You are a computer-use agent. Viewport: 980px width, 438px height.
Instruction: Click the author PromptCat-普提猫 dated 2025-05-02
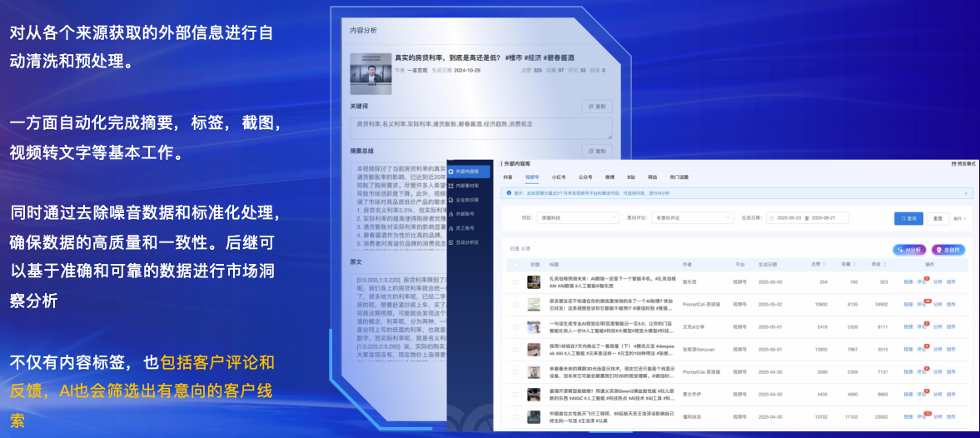click(x=699, y=304)
